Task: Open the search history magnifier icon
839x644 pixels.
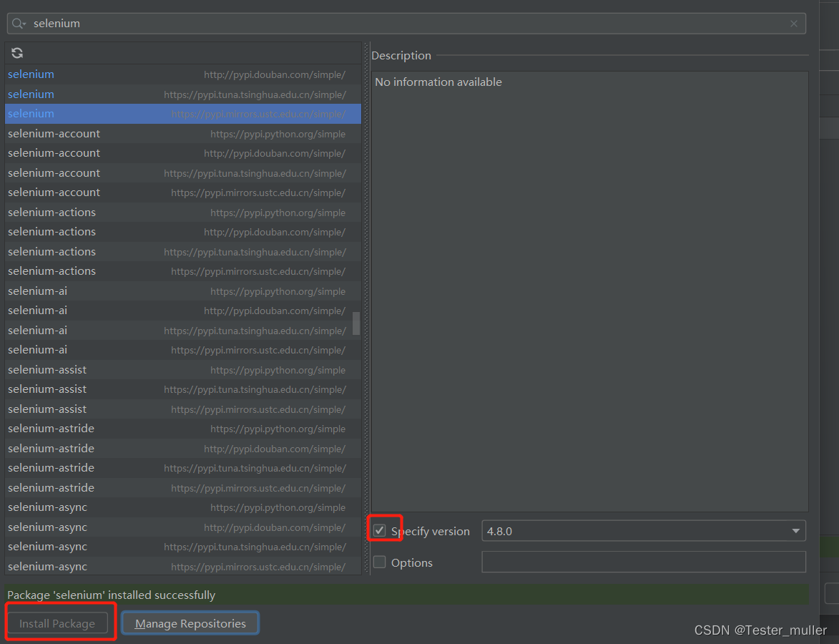Action: [x=18, y=24]
